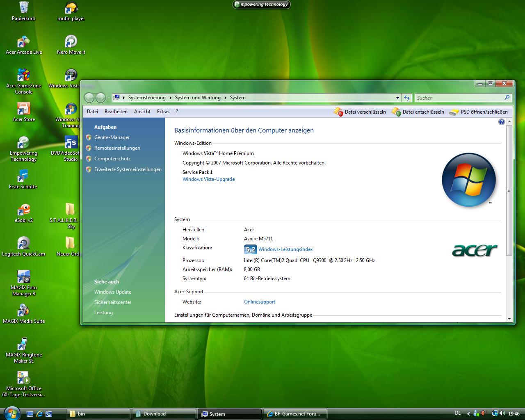The width and height of the screenshot is (525, 420).
Task: Open the Papierkorb recycle bin icon
Action: click(x=23, y=11)
